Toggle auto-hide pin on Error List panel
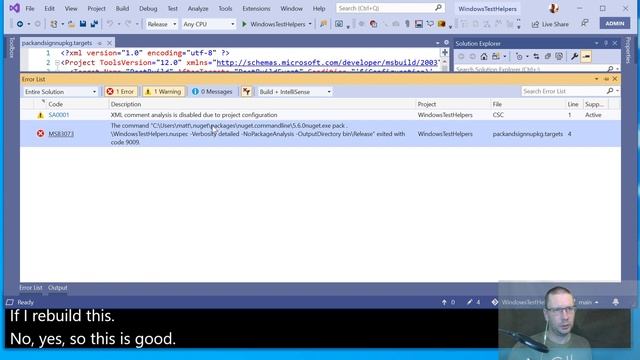This screenshot has width=640, height=360. pyautogui.click(x=606, y=79)
